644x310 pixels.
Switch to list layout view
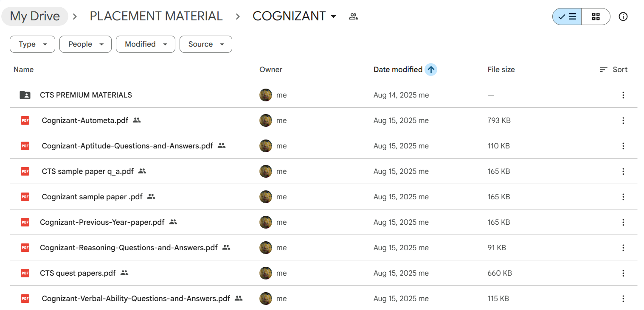[x=567, y=17]
